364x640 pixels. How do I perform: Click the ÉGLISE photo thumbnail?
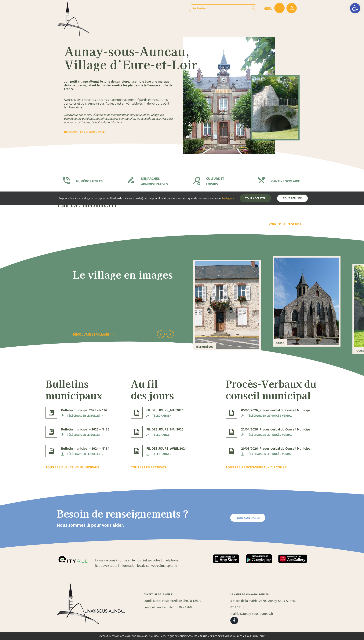307,301
